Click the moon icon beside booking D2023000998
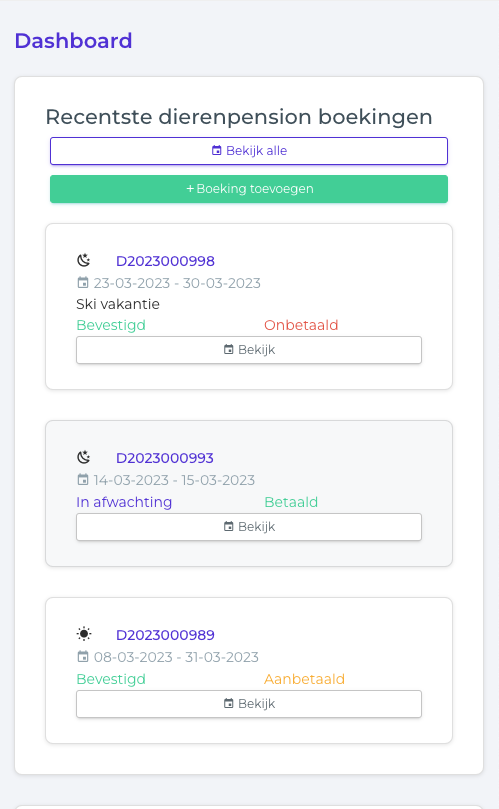The image size is (499, 809). point(84,261)
